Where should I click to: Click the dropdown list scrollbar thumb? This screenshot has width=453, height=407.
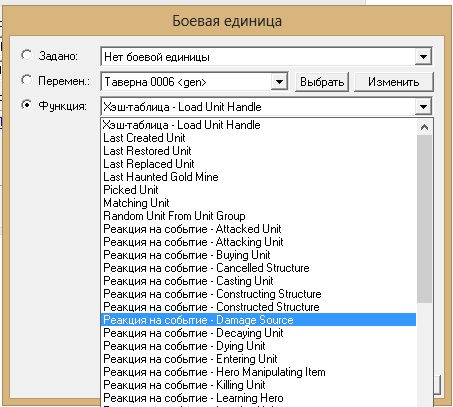coord(424,219)
